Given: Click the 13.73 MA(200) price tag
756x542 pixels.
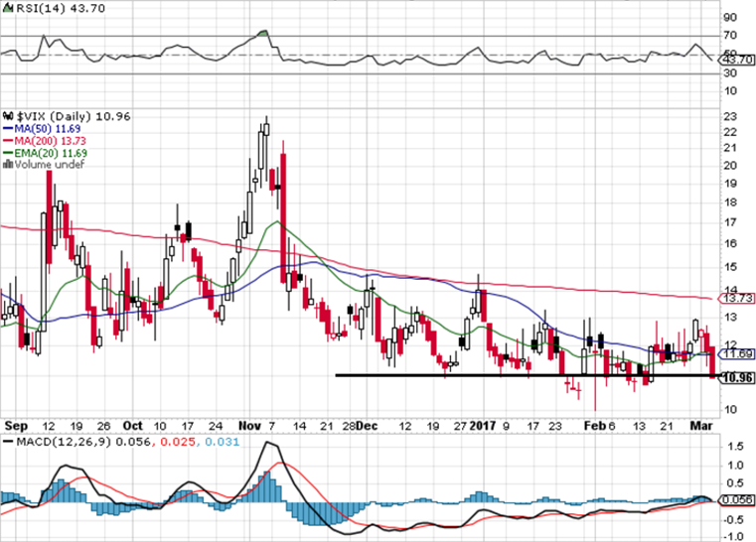Looking at the screenshot, I should (x=737, y=298).
